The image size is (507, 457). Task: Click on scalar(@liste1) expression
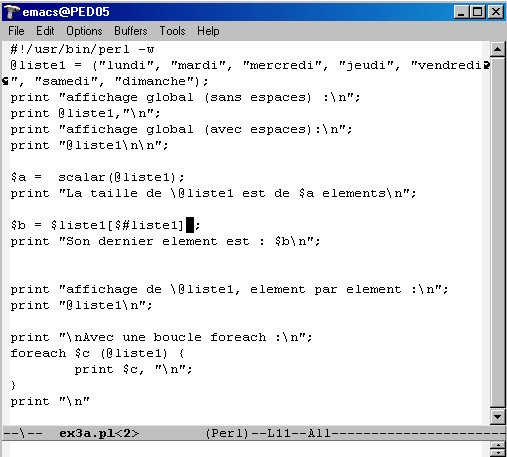click(x=117, y=177)
